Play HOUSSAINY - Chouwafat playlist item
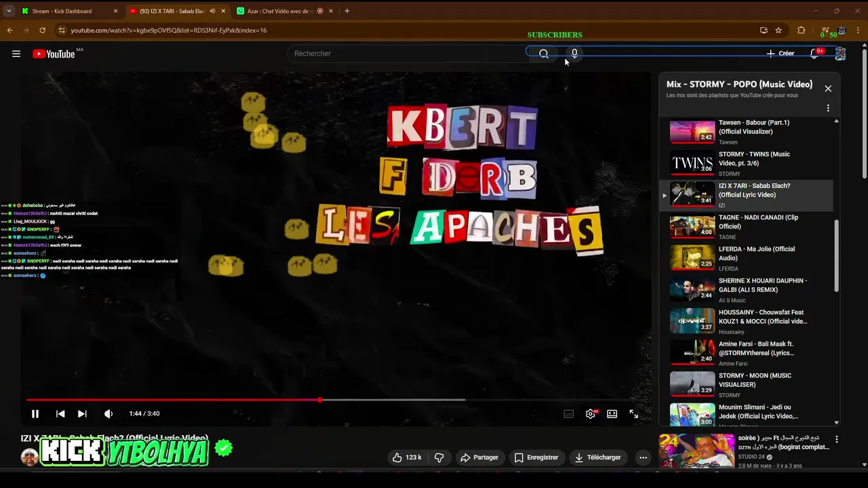This screenshot has width=868, height=488. [x=746, y=321]
